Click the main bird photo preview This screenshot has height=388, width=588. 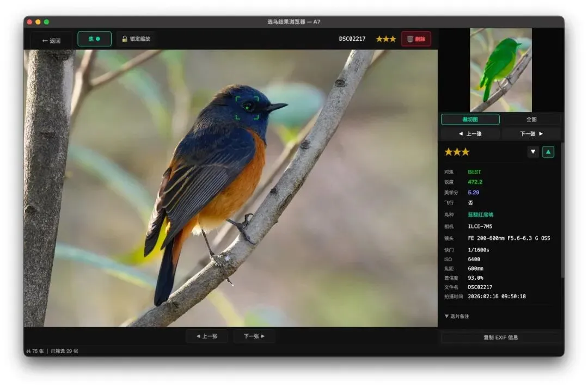click(231, 188)
